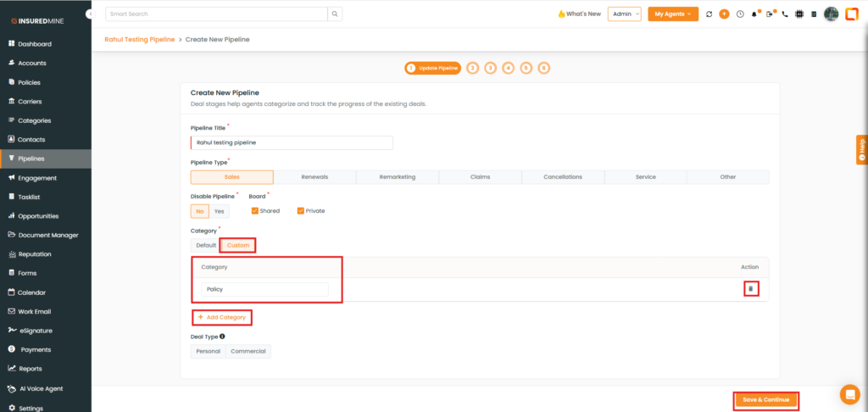Collapse the left sidebar with arrow
This screenshot has height=412, width=868.
pos(90,15)
